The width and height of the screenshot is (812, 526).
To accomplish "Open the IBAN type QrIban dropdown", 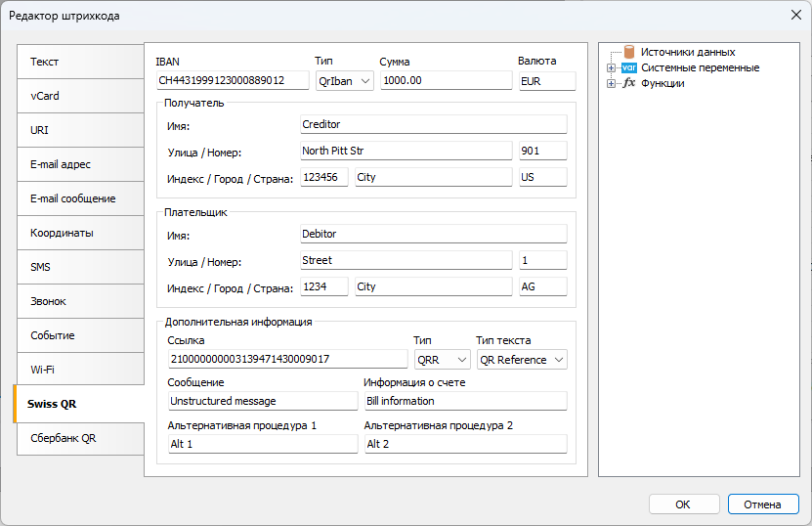I will 344,81.
